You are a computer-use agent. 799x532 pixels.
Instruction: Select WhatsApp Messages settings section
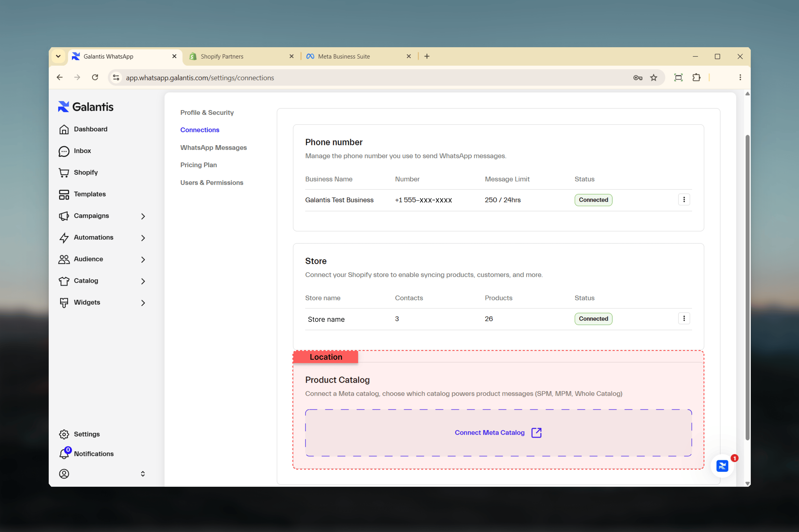click(214, 147)
